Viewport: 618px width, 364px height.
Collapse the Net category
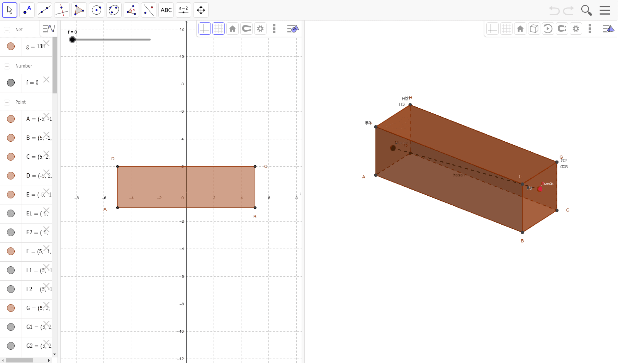point(7,30)
